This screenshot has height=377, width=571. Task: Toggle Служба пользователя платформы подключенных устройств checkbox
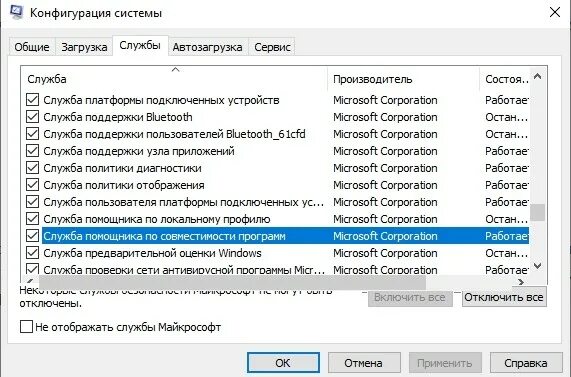[x=32, y=202]
